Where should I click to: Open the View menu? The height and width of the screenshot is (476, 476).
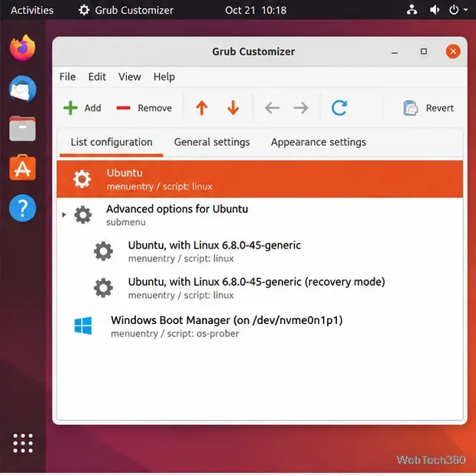[130, 77]
